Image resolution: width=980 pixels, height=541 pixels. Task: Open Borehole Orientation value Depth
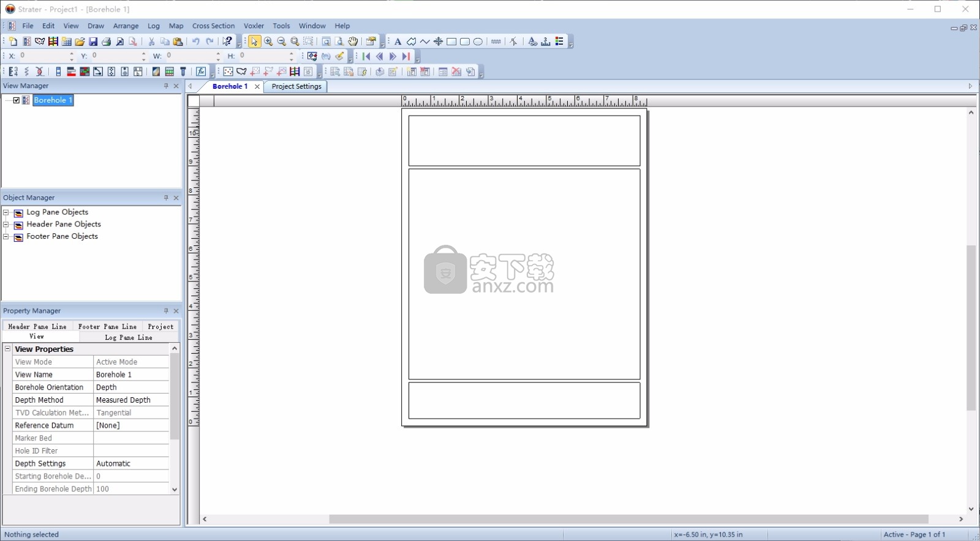click(131, 387)
